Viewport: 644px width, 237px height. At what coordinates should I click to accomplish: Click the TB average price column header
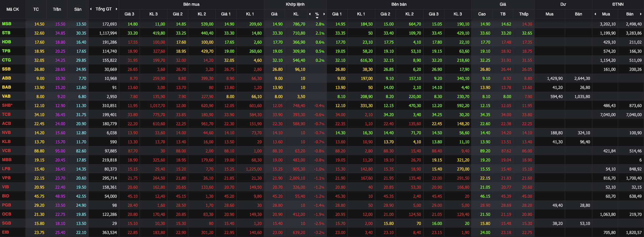[x=503, y=14]
